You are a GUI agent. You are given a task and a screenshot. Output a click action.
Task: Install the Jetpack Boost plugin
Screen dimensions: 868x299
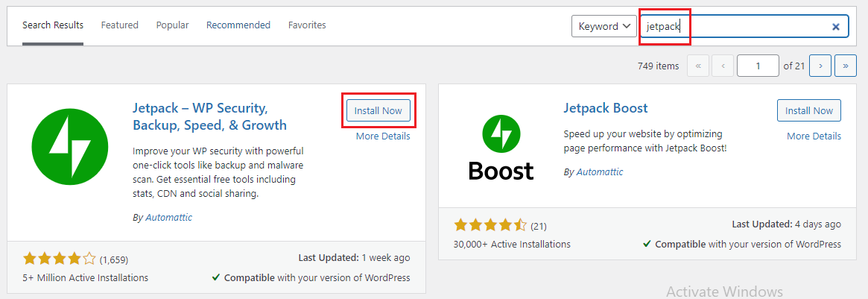click(x=809, y=111)
